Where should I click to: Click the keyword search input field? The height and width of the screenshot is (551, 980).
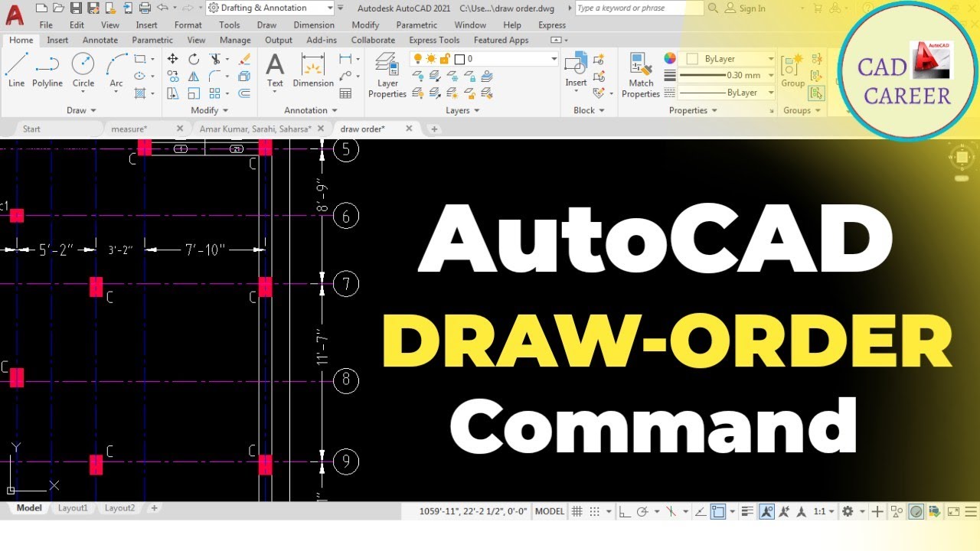[638, 8]
